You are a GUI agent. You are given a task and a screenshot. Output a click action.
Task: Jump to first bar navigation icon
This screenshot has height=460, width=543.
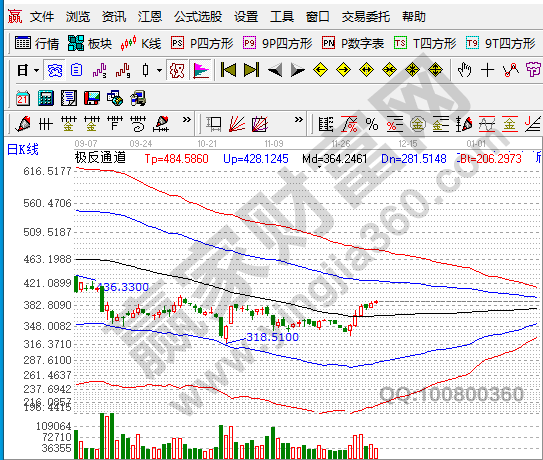coord(228,70)
